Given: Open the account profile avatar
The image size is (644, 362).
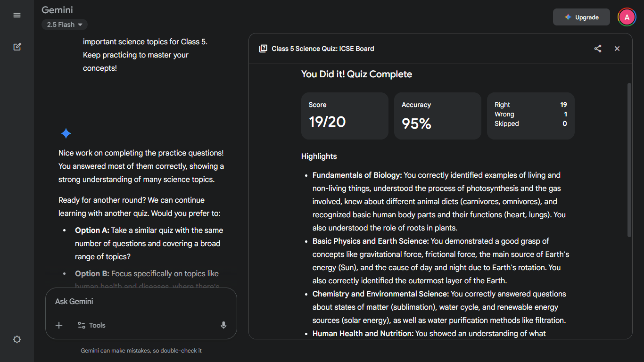Looking at the screenshot, I should 627,17.
